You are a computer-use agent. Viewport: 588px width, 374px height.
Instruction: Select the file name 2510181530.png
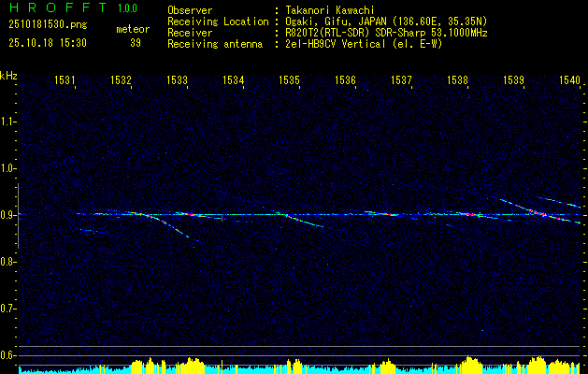(x=48, y=25)
